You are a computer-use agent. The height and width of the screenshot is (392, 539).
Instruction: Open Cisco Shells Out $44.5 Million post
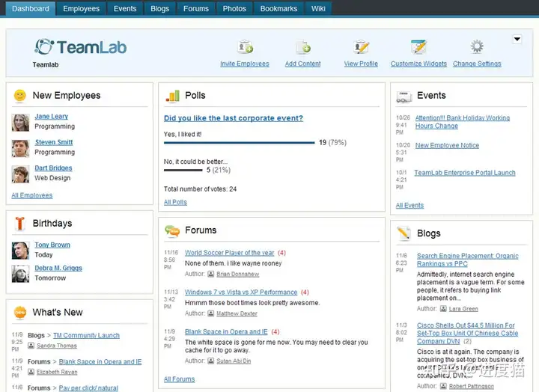tap(467, 333)
